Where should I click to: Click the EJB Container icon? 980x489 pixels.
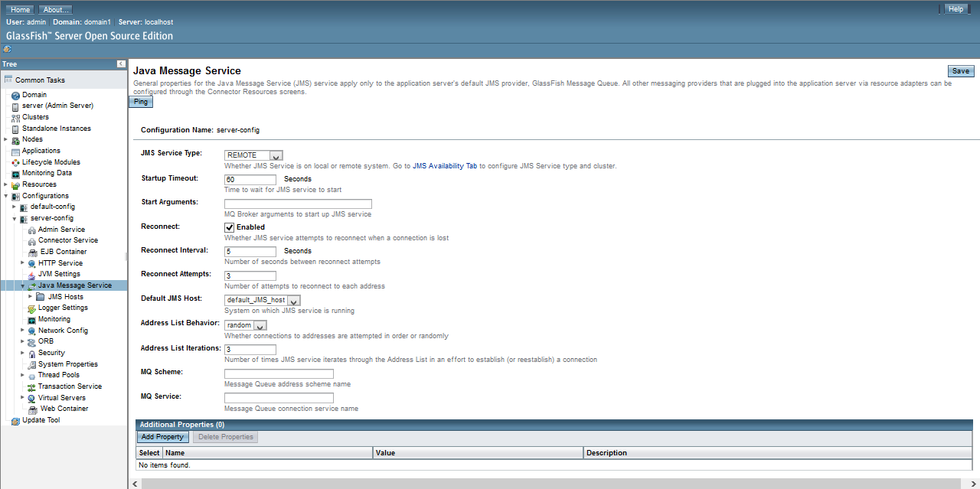33,252
